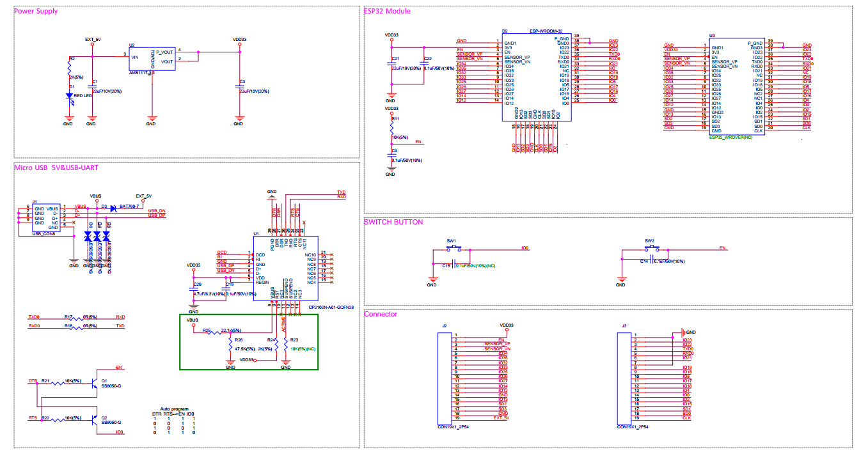Click the C9 capacitor designator
The image size is (868, 452).
pyautogui.click(x=394, y=151)
